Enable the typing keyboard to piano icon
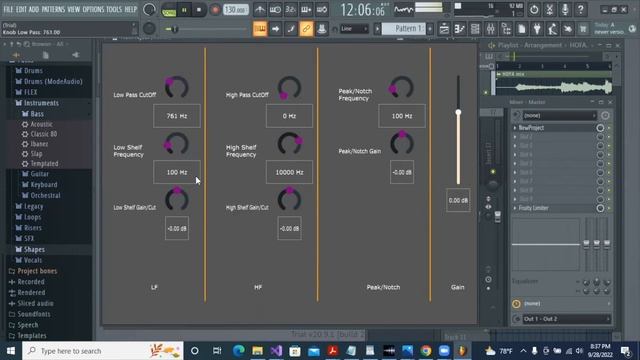The image size is (640, 360). point(260,29)
